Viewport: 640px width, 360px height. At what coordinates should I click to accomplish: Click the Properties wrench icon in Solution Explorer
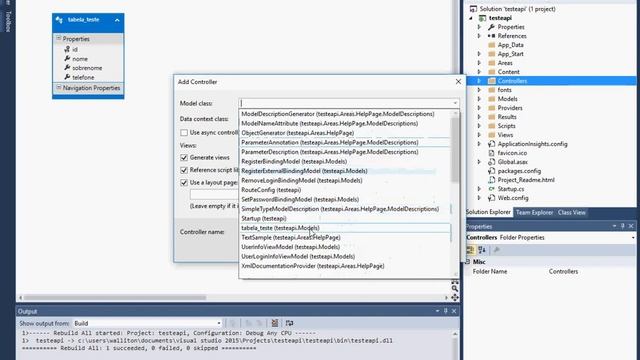(491, 27)
